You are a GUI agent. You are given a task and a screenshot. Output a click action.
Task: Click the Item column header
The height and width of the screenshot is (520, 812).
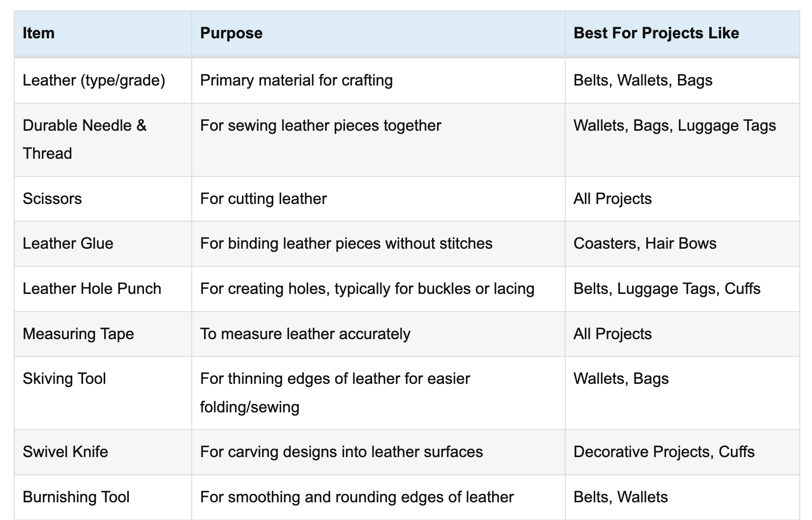103,33
